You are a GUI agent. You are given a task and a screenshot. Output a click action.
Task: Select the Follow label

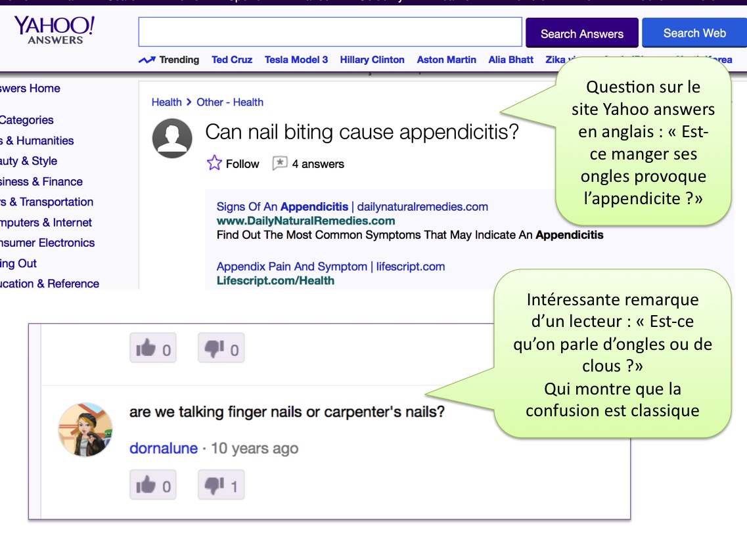point(242,164)
